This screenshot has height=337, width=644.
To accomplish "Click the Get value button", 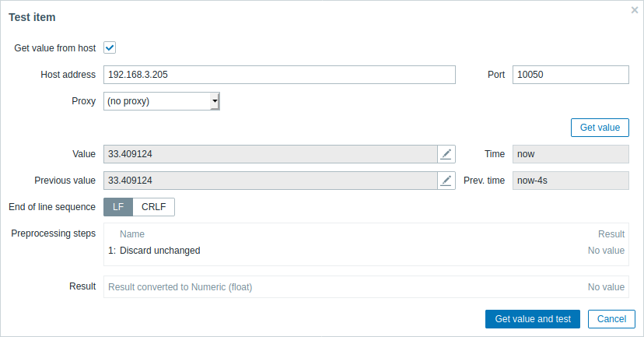I will click(600, 128).
